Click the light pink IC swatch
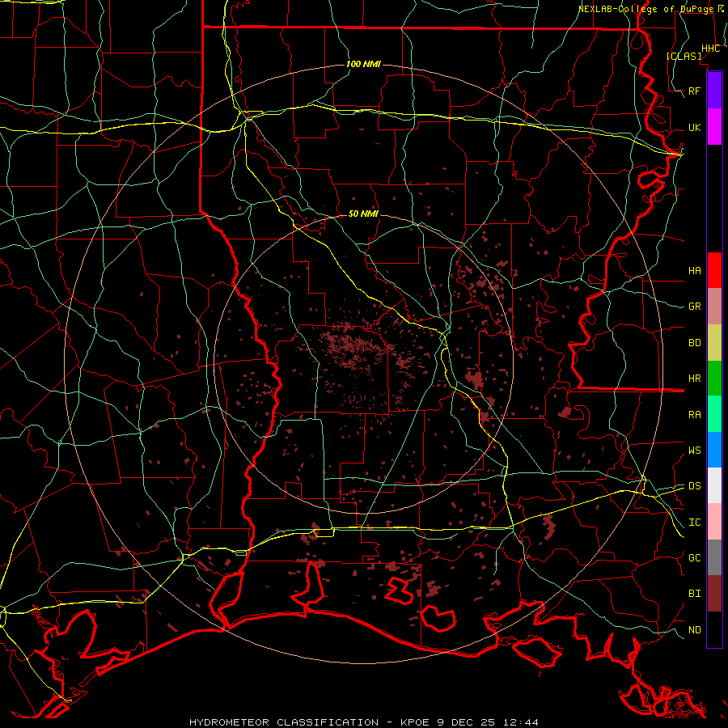 point(714,522)
